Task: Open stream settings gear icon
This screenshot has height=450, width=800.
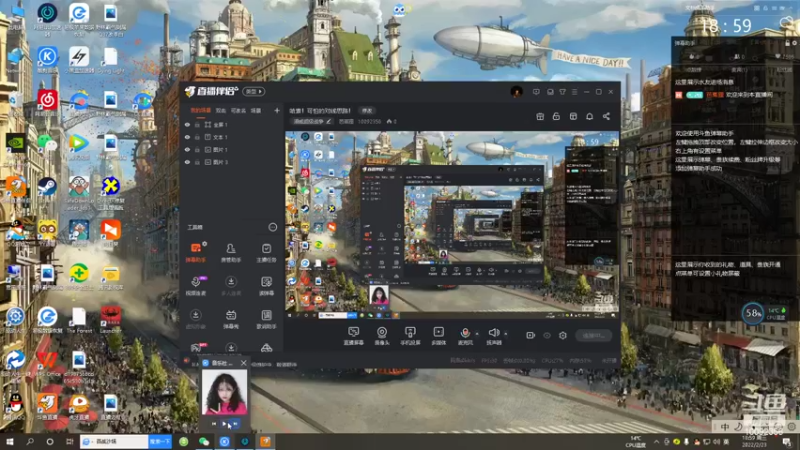Action: tap(563, 335)
